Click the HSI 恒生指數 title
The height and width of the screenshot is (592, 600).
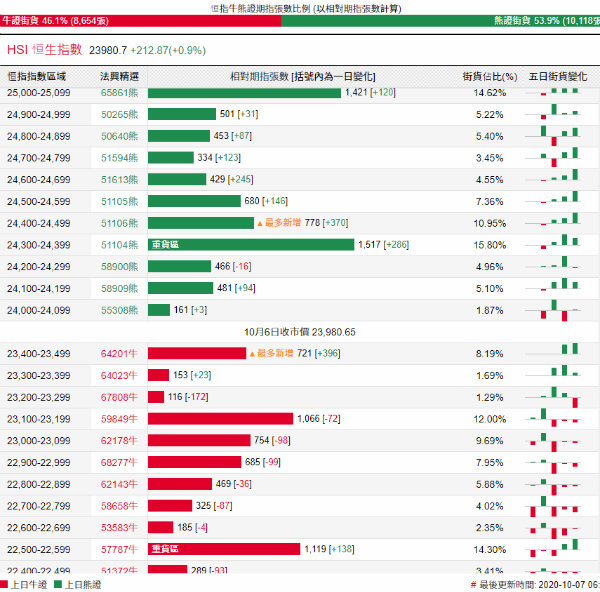44,50
